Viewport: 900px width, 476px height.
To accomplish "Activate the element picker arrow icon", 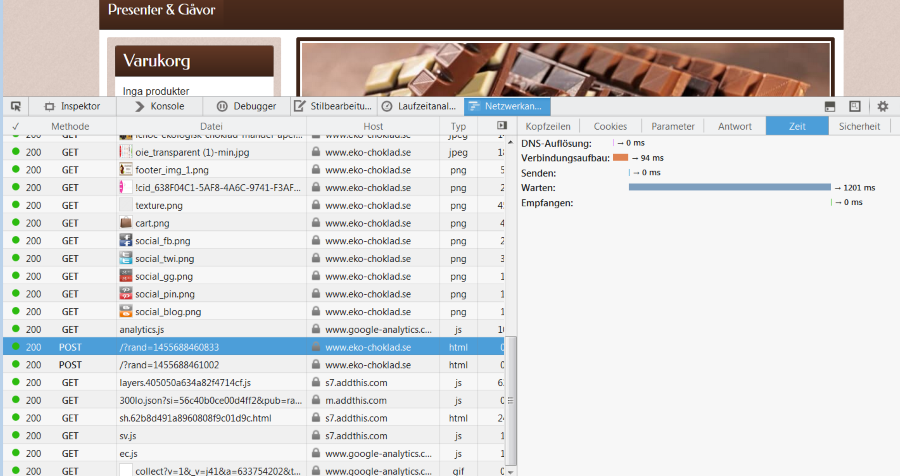I will click(16, 106).
